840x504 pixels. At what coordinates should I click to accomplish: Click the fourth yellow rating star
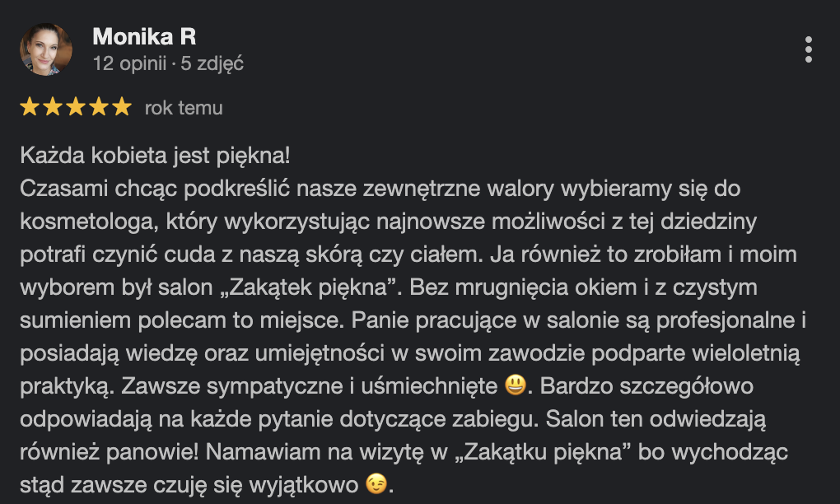tap(99, 107)
